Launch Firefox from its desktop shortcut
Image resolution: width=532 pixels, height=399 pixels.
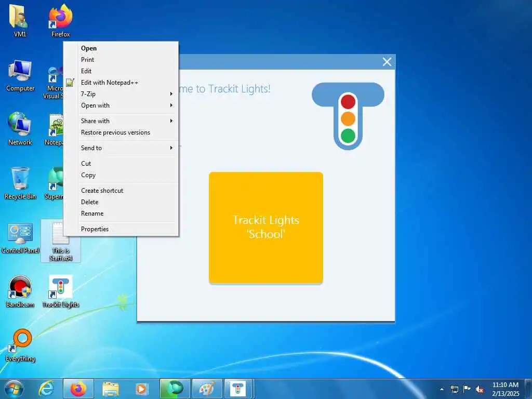[60, 20]
